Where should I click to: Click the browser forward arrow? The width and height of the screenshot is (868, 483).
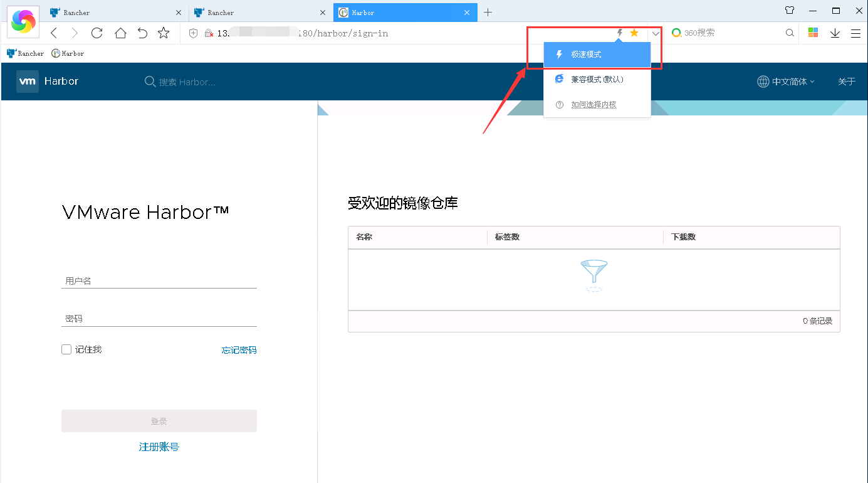tap(75, 33)
